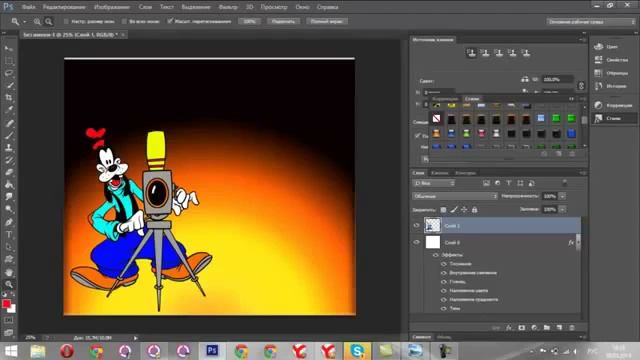Open the layer filter type dropdown
Image resolution: width=640 pixels, height=360 pixels.
click(433, 183)
